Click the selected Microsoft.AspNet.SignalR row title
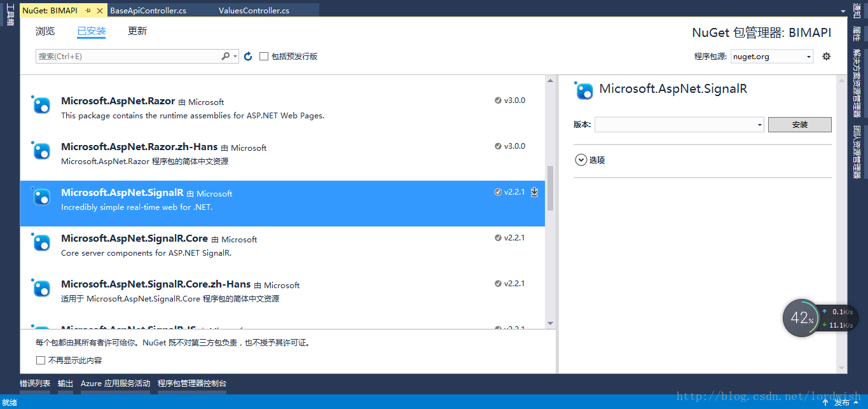Viewport: 868px width, 409px height. click(122, 192)
